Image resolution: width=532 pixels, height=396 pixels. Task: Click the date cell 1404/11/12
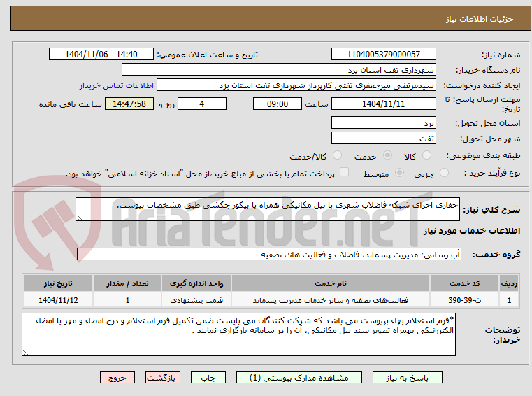pyautogui.click(x=58, y=300)
